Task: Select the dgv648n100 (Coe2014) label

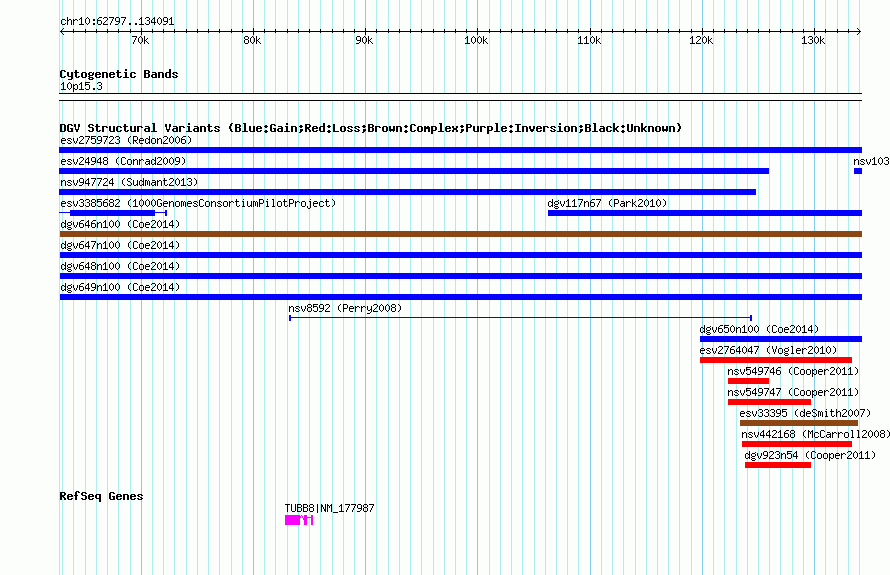Action: click(120, 266)
